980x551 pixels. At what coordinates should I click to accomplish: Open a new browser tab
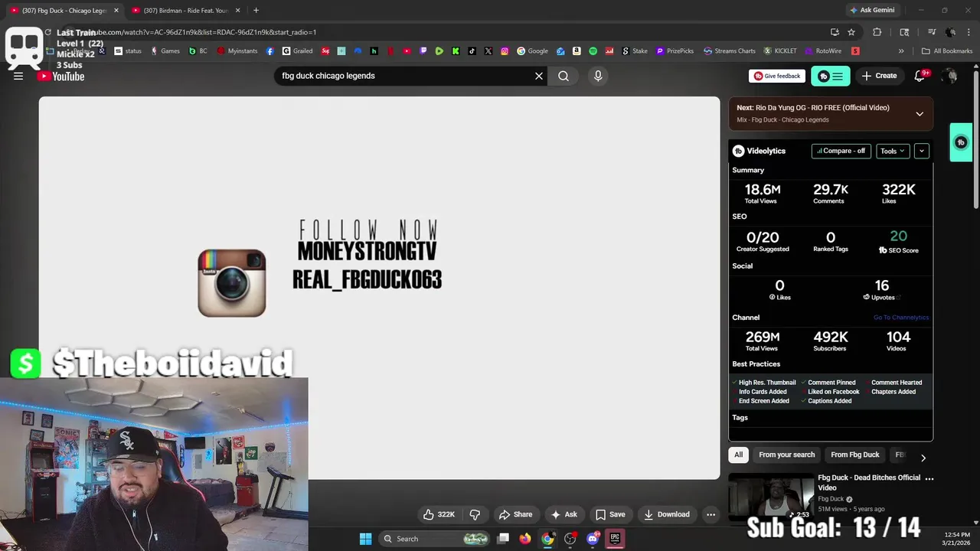click(256, 10)
